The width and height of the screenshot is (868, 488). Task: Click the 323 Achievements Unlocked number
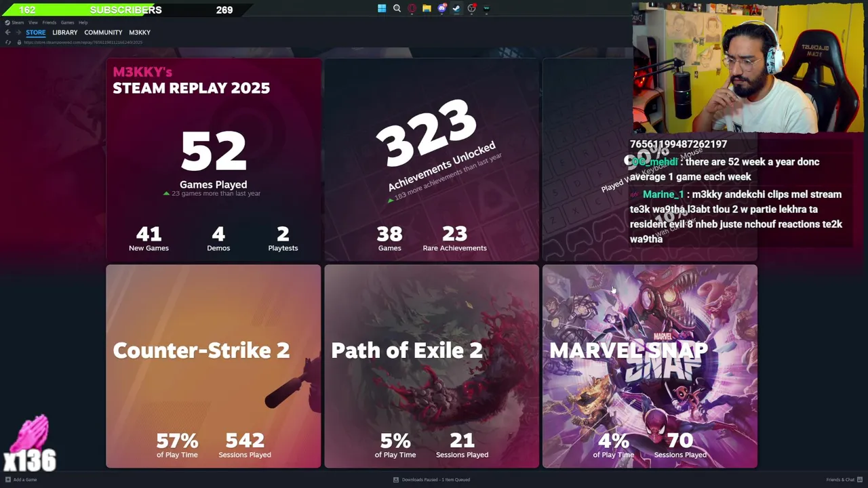click(427, 134)
